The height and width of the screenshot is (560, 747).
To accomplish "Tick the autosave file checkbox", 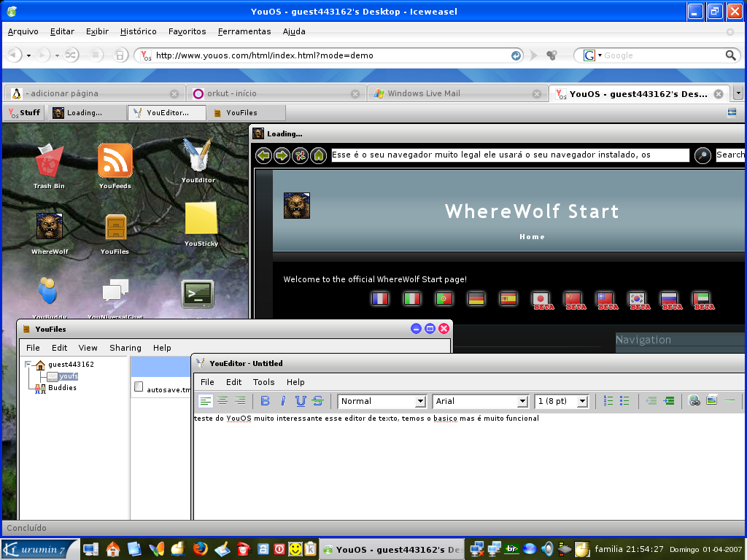I will tap(139, 386).
